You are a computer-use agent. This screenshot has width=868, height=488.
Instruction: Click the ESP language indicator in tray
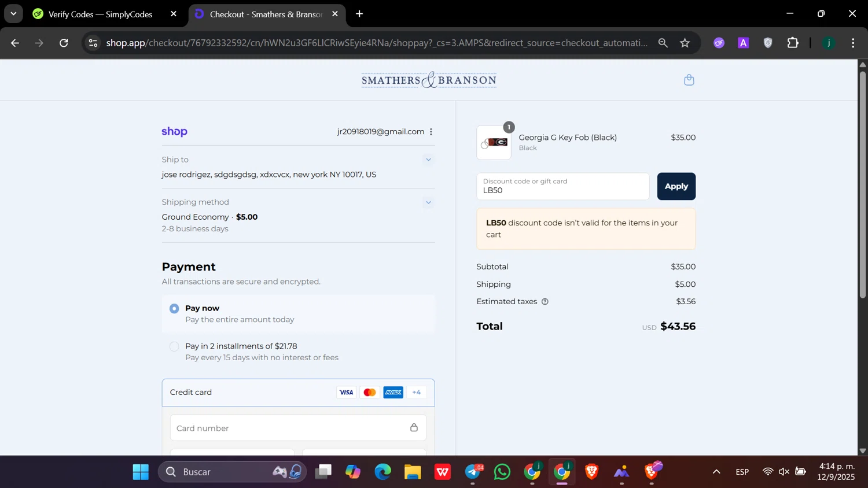point(742,472)
